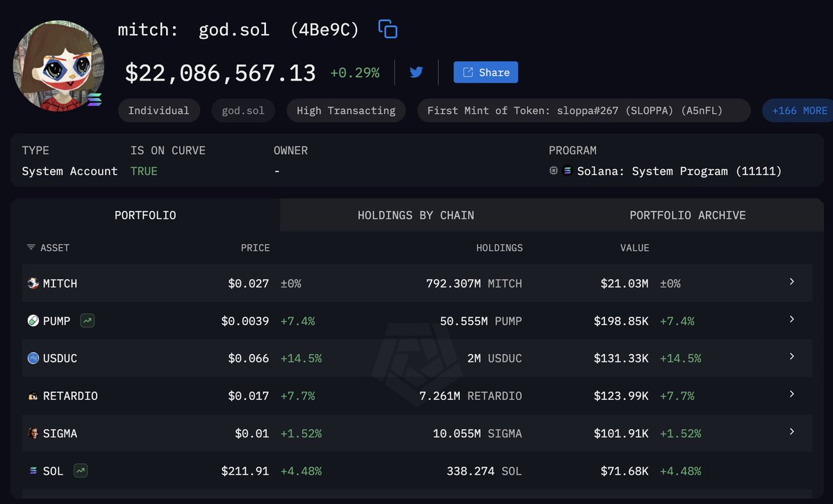
Task: Click the SOL token icon
Action: tap(33, 471)
